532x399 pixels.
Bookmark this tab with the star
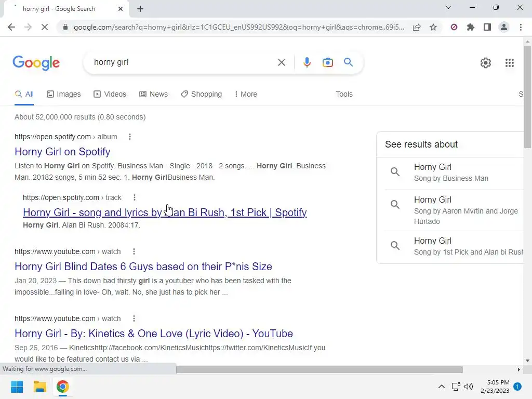coord(433,27)
